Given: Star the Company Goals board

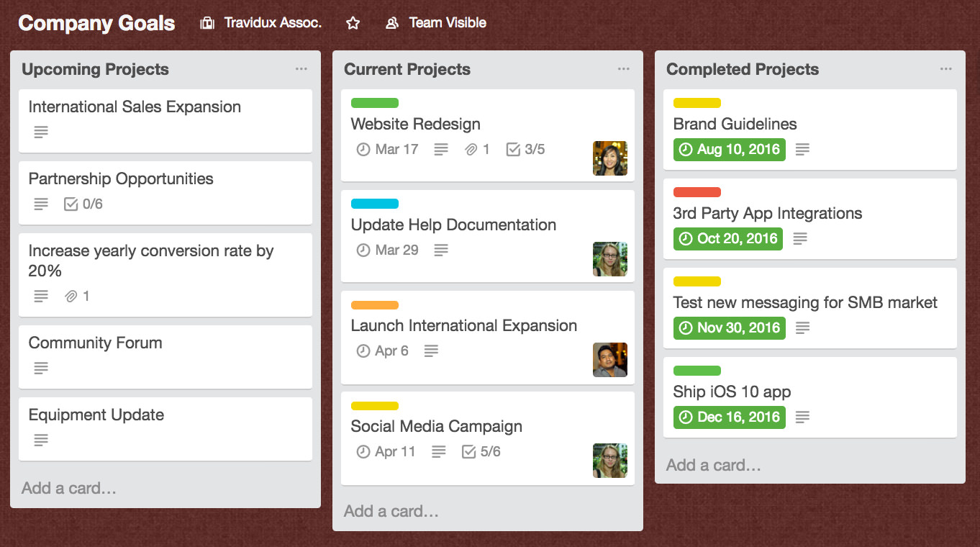Looking at the screenshot, I should [353, 23].
